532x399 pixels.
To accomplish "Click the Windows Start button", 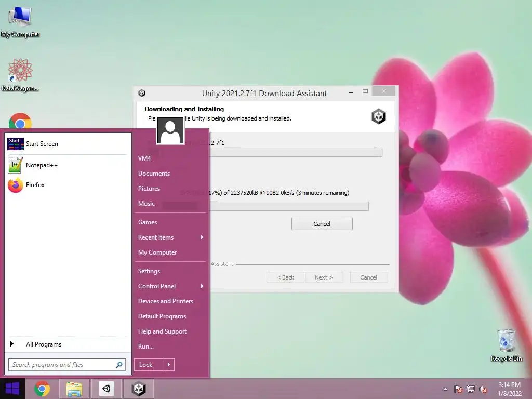I will [x=12, y=389].
